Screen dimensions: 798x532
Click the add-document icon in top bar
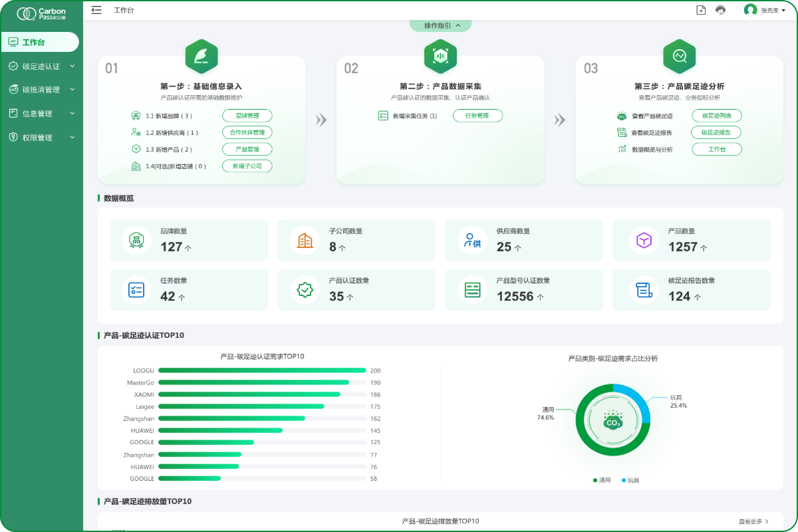pyautogui.click(x=701, y=10)
